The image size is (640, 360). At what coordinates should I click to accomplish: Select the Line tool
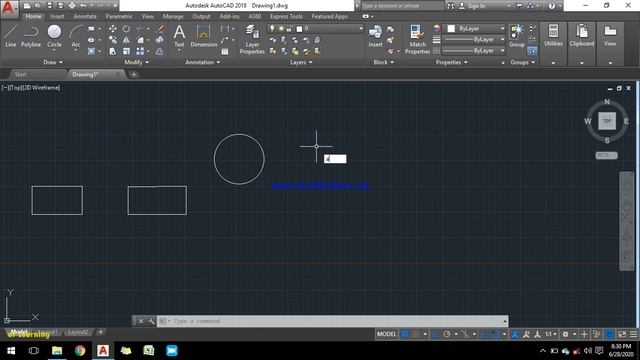tap(11, 36)
